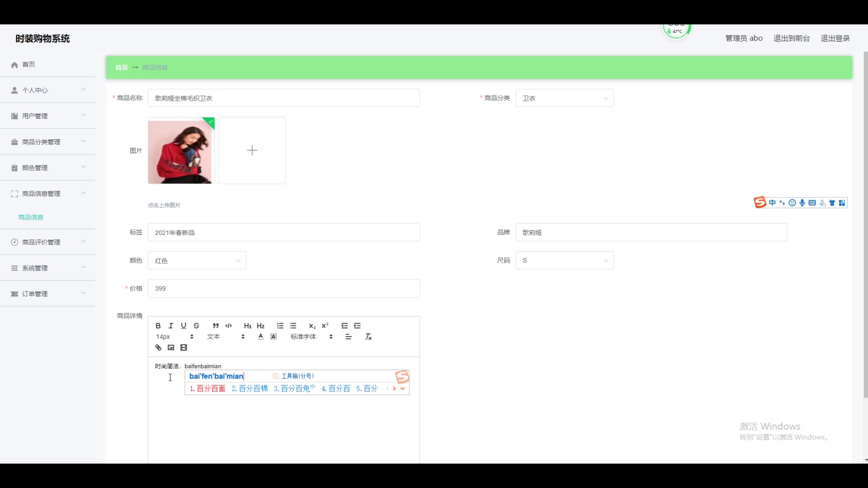868x488 pixels.
Task: Insert a hyperlink in the editor
Action: point(158,347)
